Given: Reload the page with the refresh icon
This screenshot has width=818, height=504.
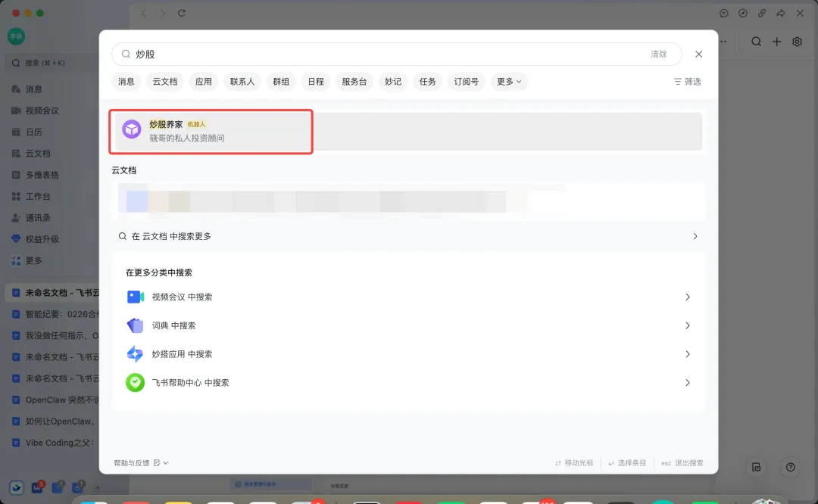Looking at the screenshot, I should [x=182, y=13].
